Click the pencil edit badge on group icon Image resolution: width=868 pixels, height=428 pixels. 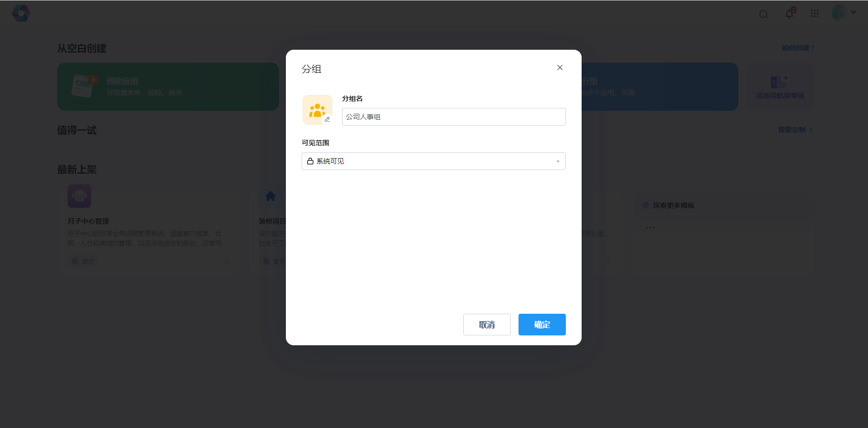point(327,120)
